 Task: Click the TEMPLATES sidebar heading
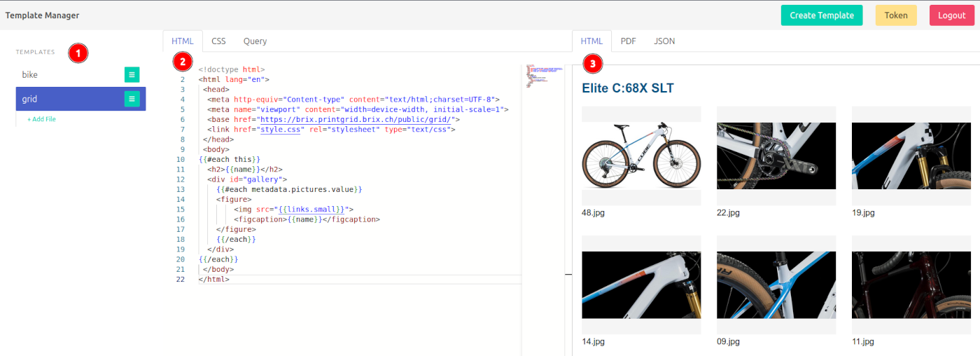pyautogui.click(x=36, y=52)
